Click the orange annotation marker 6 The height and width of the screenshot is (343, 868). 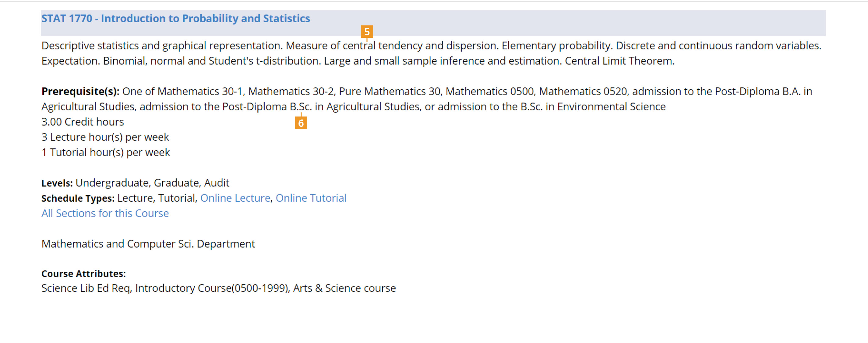click(301, 123)
